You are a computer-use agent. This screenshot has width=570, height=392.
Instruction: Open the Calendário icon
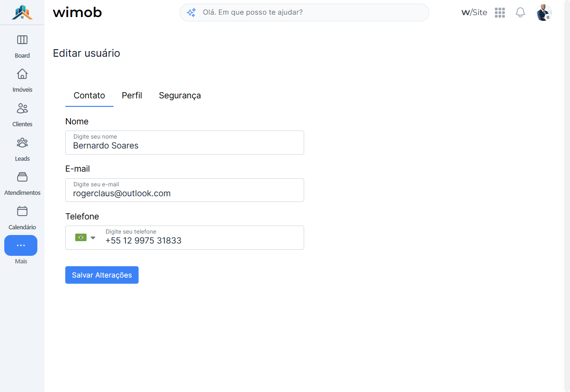[x=22, y=211]
